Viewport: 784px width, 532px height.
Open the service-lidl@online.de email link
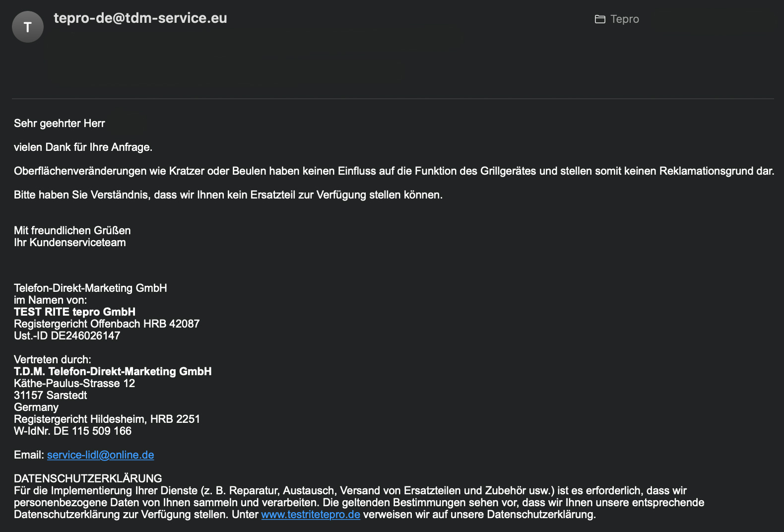(100, 455)
